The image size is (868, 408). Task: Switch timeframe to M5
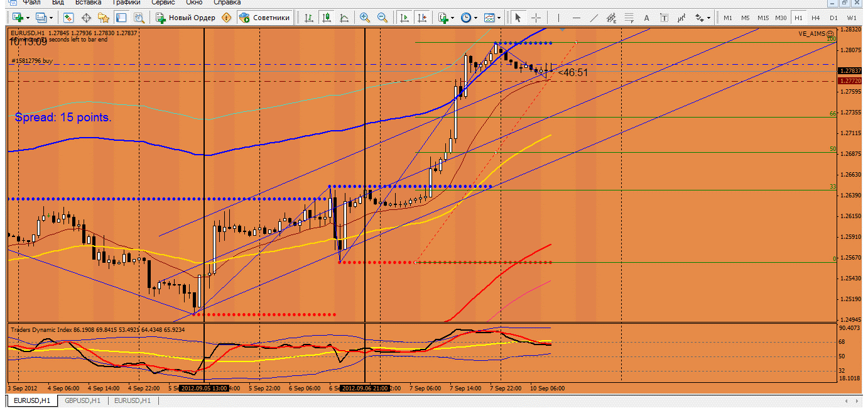pyautogui.click(x=745, y=18)
